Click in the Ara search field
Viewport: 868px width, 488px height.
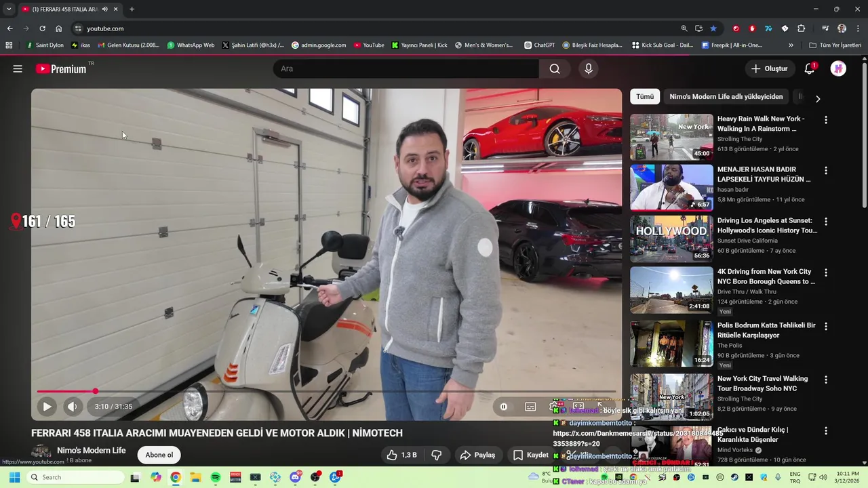pos(406,68)
